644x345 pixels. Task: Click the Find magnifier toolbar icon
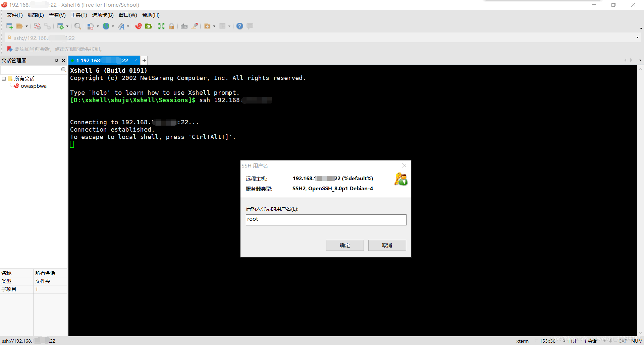[x=78, y=26]
